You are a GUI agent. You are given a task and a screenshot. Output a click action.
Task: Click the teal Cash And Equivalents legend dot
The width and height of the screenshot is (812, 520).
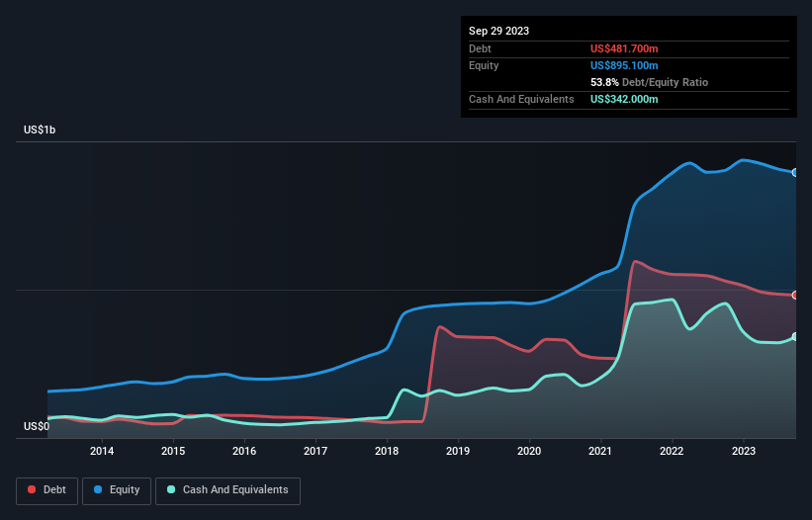click(x=171, y=489)
